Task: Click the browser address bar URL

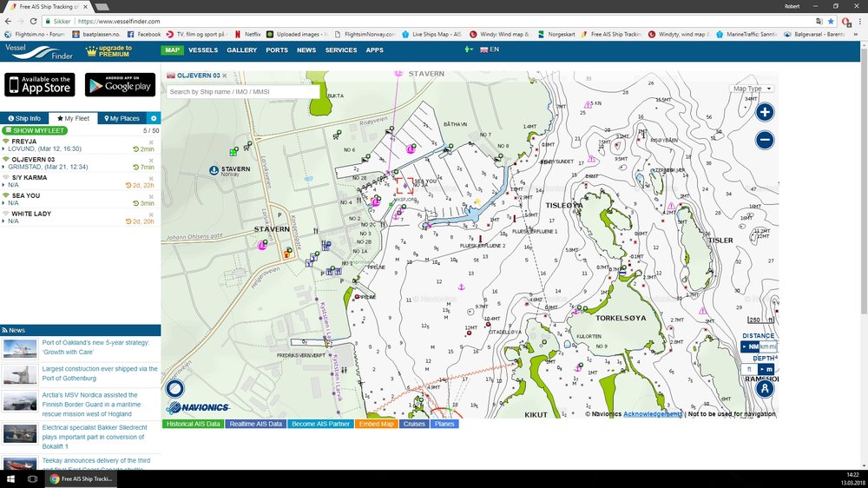Action: click(118, 21)
